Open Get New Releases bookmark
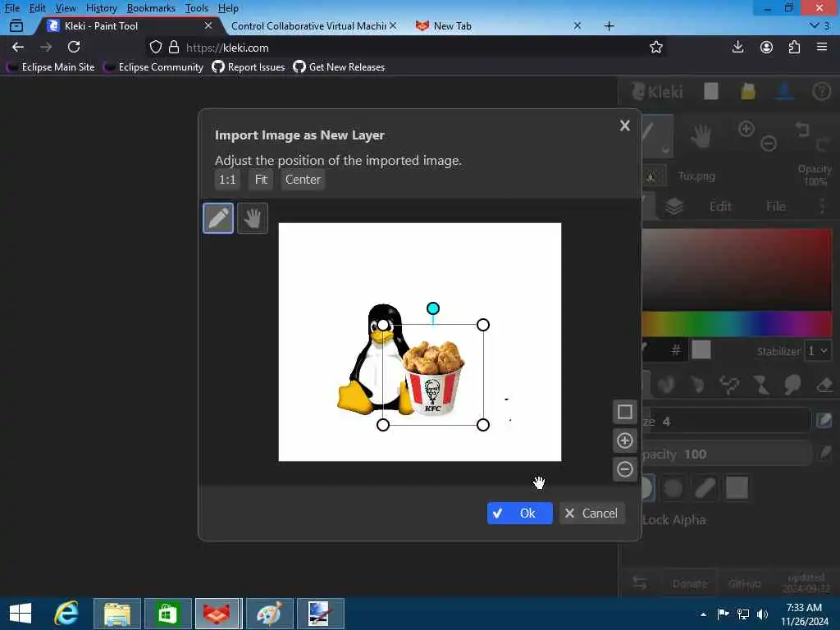The height and width of the screenshot is (630, 840). pos(339,67)
